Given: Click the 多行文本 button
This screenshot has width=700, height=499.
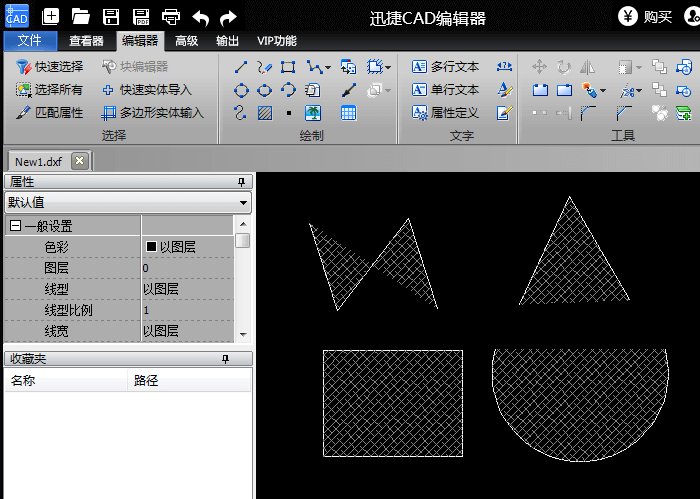Looking at the screenshot, I should (446, 67).
